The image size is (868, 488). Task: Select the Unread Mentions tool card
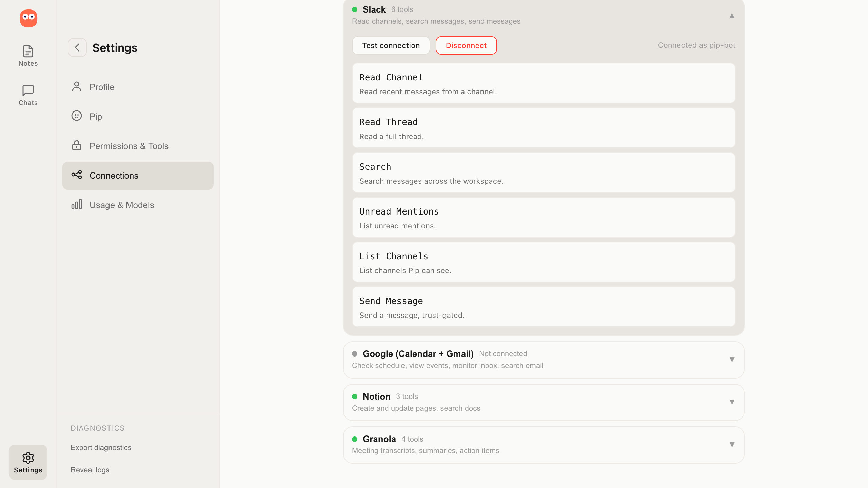tap(544, 217)
